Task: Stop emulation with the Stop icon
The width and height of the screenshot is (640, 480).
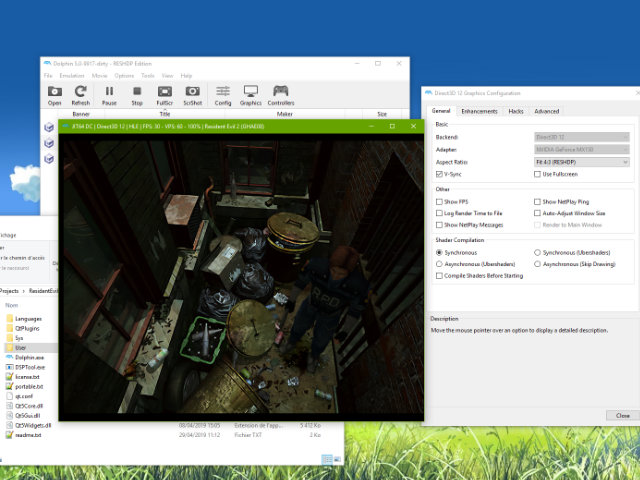Action: 137,96
